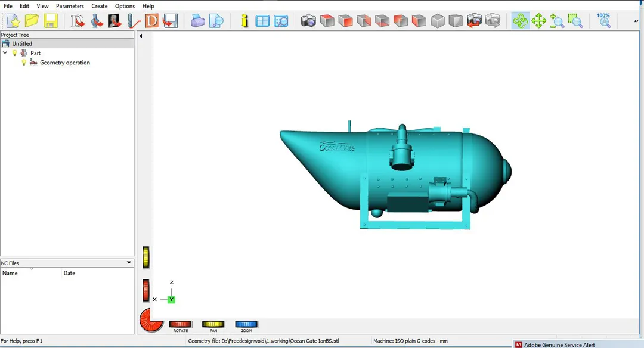Click the green Y axis box in orientation indicator
This screenshot has height=348, width=644.
click(171, 300)
